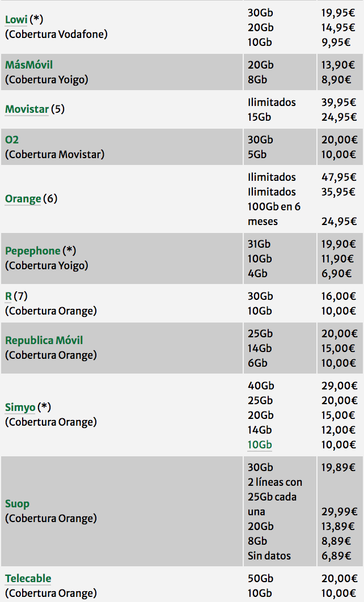Click the R operator link
The width and height of the screenshot is (364, 602).
point(9,296)
